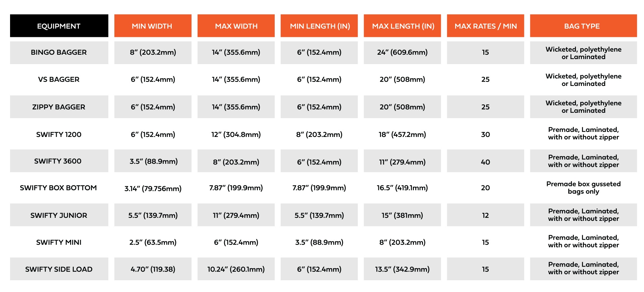Select the SWIFTY JUNIOR row label
The image size is (644, 292).
(x=59, y=215)
